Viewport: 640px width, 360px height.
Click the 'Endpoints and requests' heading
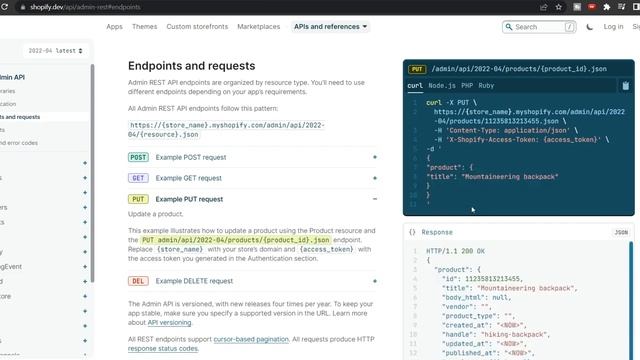tap(191, 66)
